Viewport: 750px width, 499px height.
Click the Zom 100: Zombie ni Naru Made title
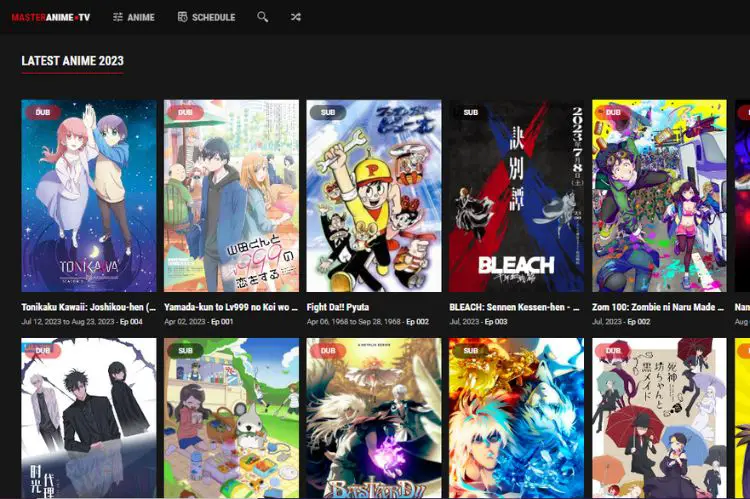(658, 307)
